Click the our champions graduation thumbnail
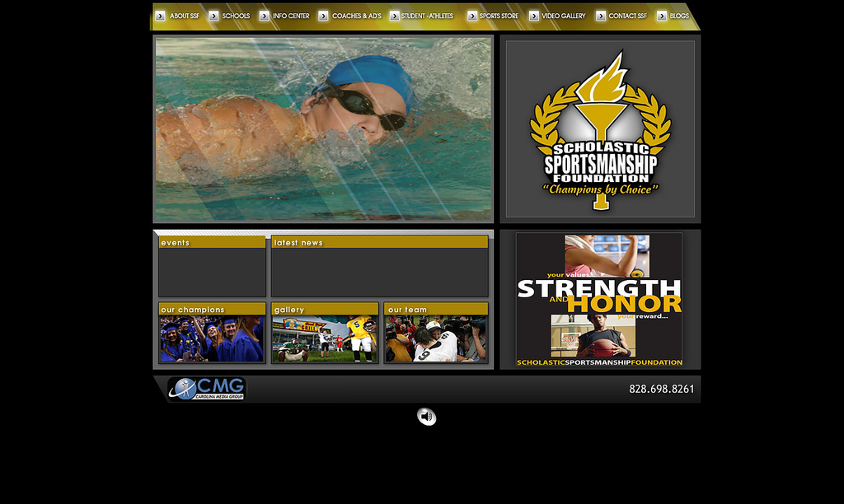Image resolution: width=844 pixels, height=504 pixels. (210, 338)
